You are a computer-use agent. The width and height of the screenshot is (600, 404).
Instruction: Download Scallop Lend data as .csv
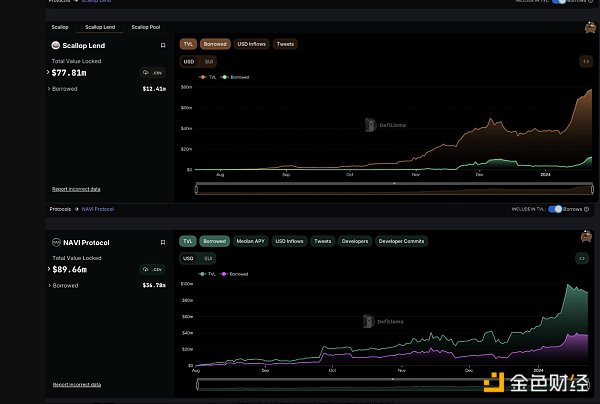(153, 72)
